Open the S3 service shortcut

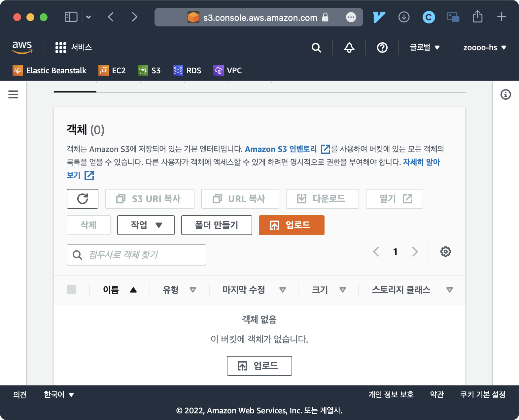[149, 71]
